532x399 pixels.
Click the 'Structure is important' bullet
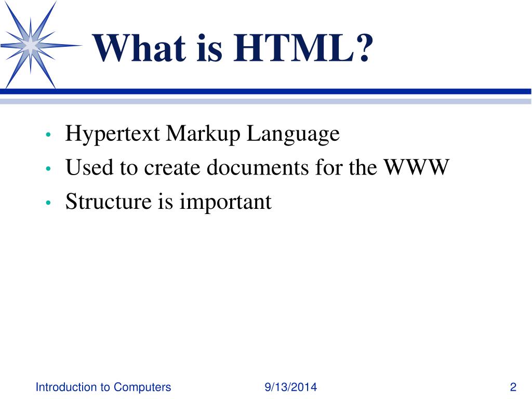(x=168, y=202)
